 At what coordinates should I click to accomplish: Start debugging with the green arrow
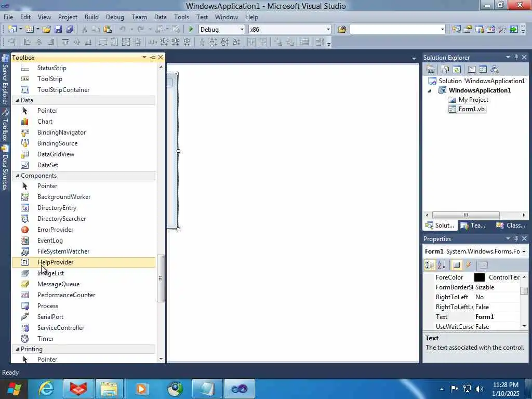(191, 30)
